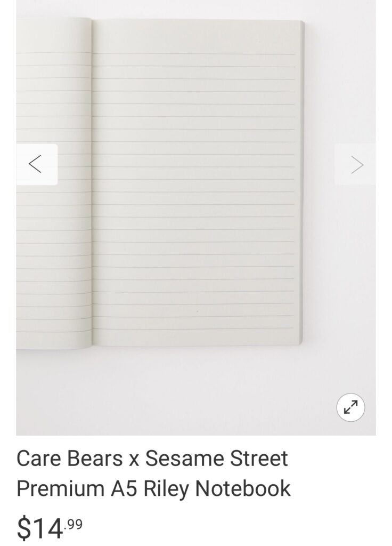392x546 pixels.
Task: Open the fullscreen expand image icon
Action: pyautogui.click(x=350, y=407)
